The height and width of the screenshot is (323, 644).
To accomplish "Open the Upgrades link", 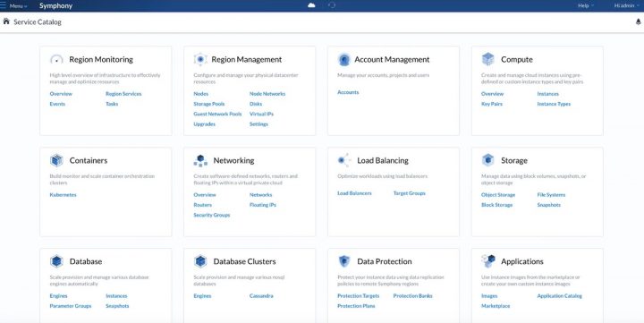I will click(205, 124).
